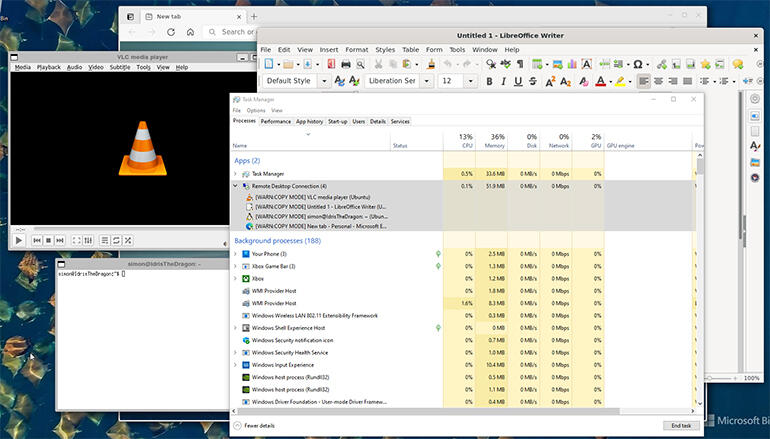Click the Play button in VLC

tap(19, 240)
